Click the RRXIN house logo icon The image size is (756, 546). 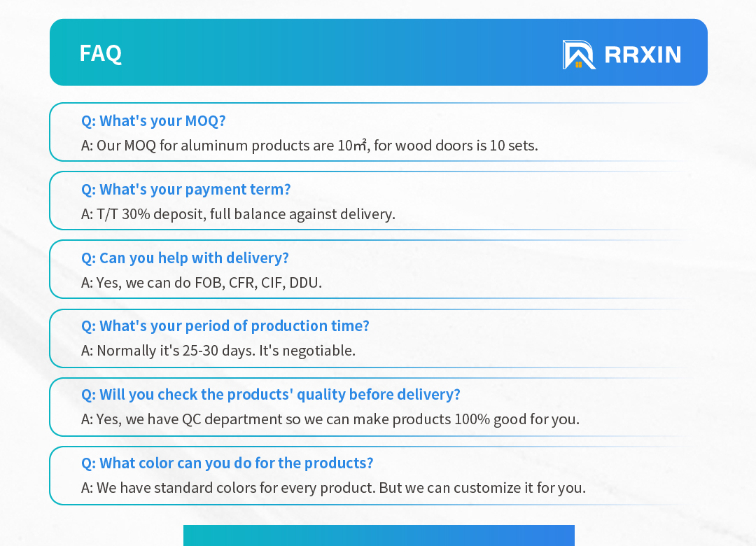(579, 55)
